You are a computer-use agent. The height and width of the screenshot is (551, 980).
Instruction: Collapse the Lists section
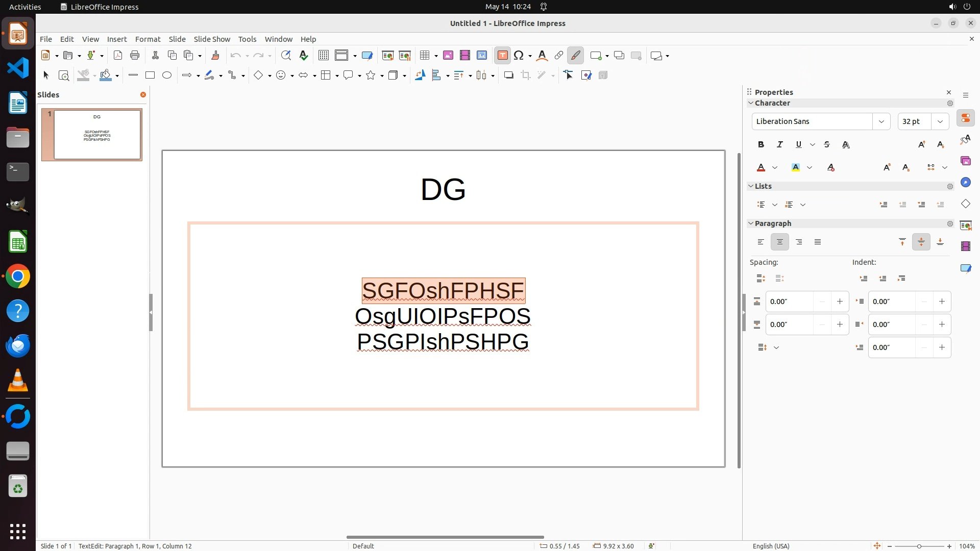coord(751,186)
